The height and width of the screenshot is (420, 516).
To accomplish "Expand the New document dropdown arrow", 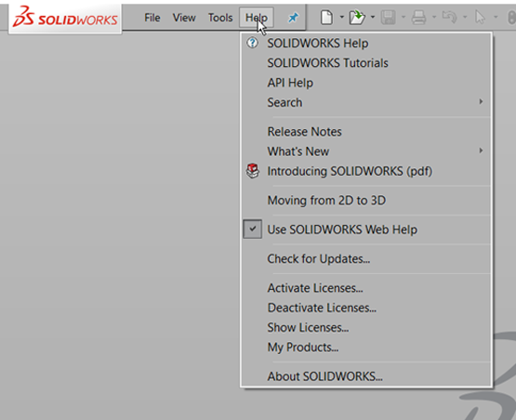I will click(341, 17).
